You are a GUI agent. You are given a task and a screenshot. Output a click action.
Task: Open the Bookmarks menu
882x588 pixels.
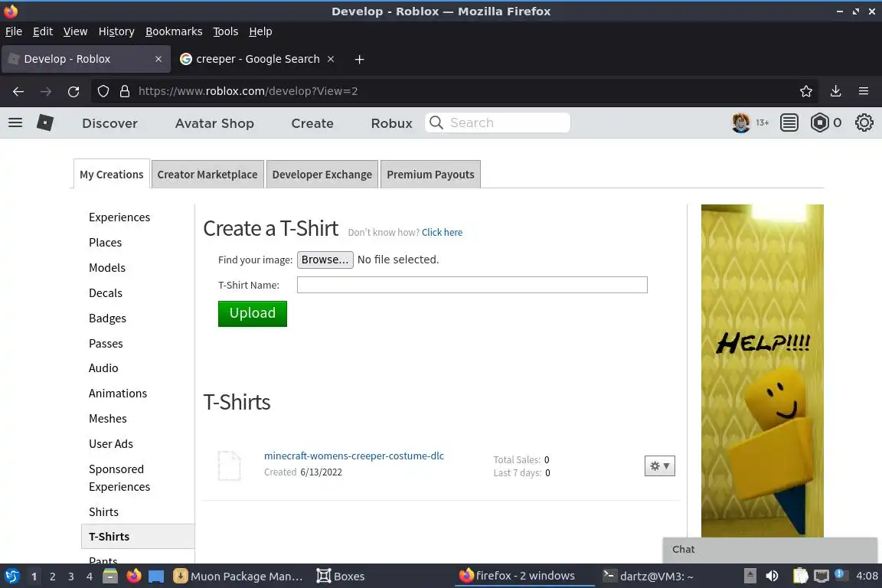174,31
